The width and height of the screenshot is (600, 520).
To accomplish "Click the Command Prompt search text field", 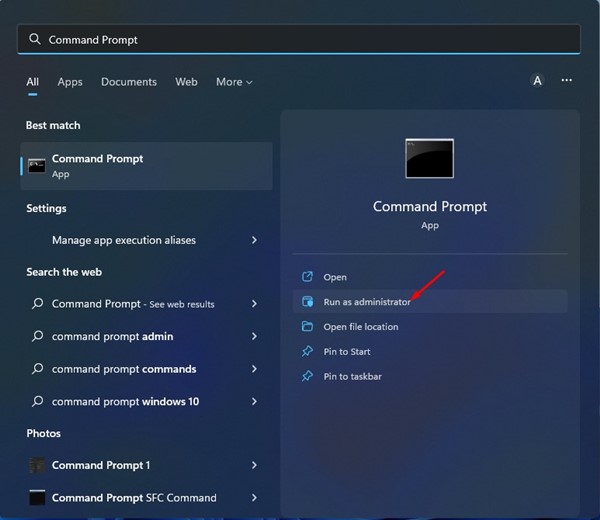I will click(x=299, y=39).
